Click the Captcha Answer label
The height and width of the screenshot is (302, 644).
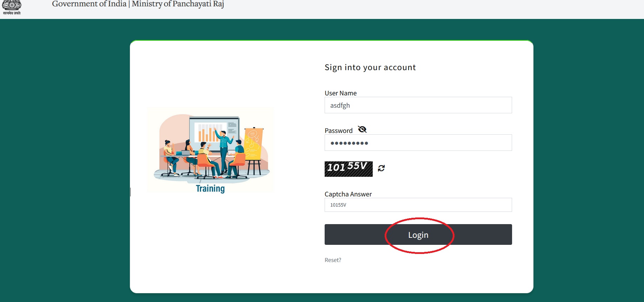coord(348,194)
